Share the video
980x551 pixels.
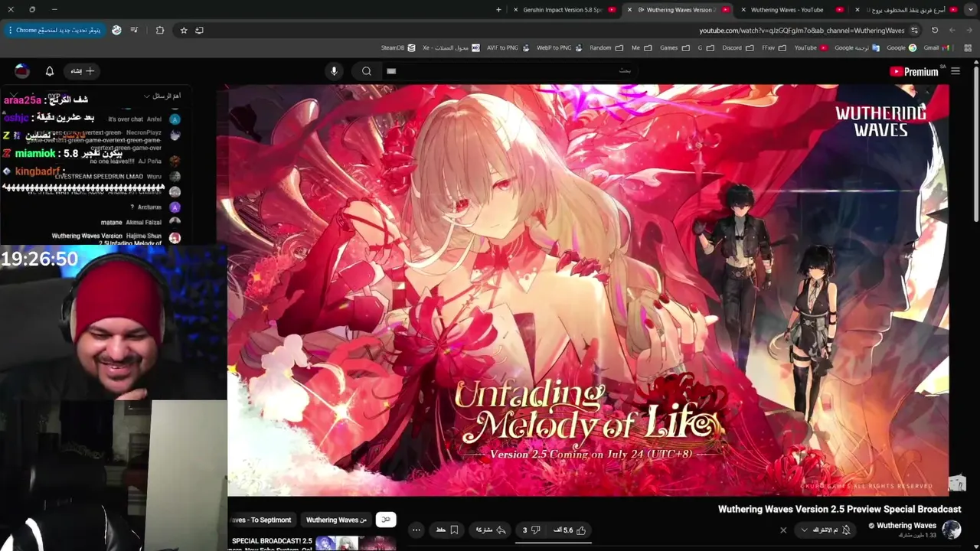point(491,530)
